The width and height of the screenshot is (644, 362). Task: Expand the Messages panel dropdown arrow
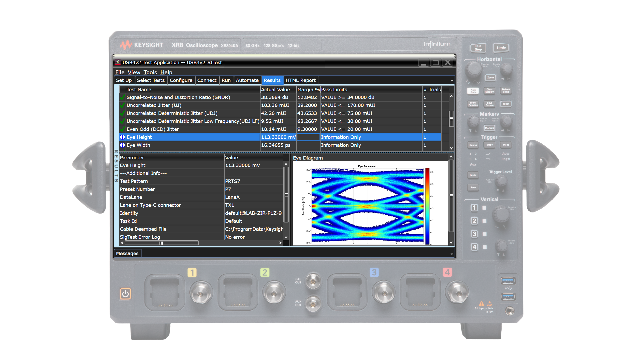tap(451, 254)
